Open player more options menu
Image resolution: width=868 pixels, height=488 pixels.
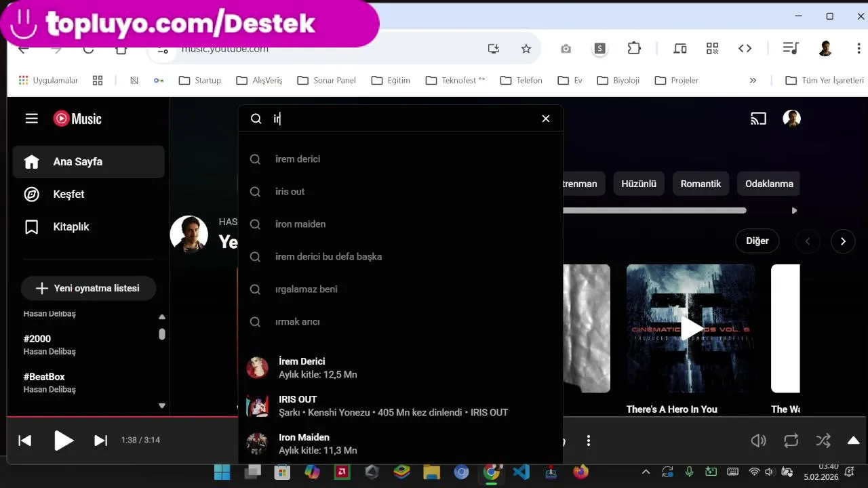(589, 441)
